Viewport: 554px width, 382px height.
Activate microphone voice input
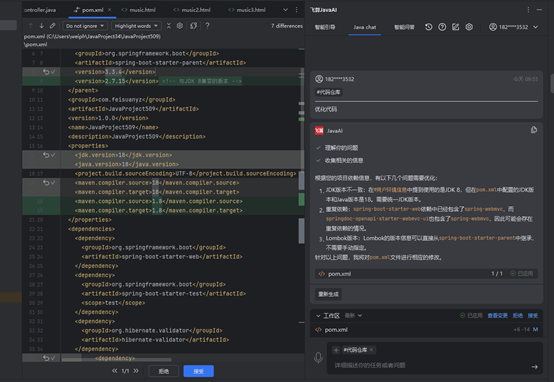click(x=318, y=358)
